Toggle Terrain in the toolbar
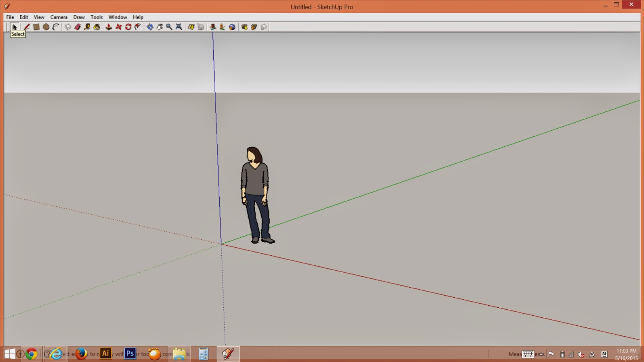 (x=221, y=27)
